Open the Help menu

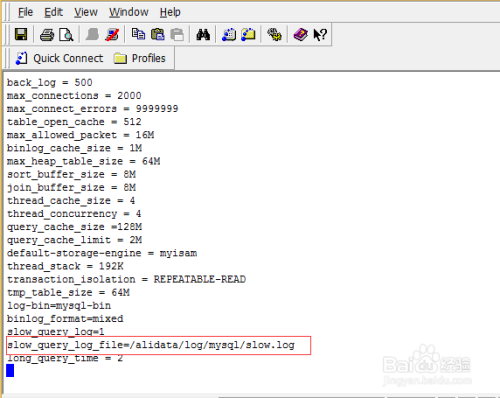point(170,12)
